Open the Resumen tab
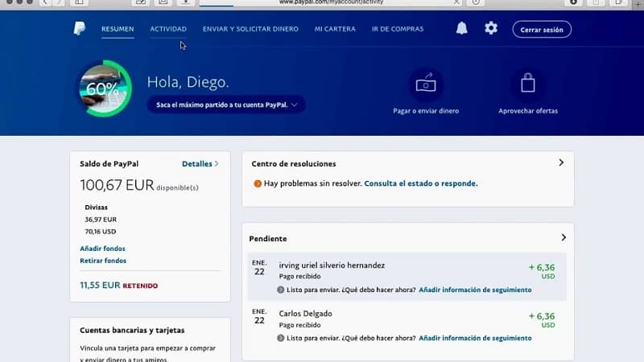 (x=118, y=29)
